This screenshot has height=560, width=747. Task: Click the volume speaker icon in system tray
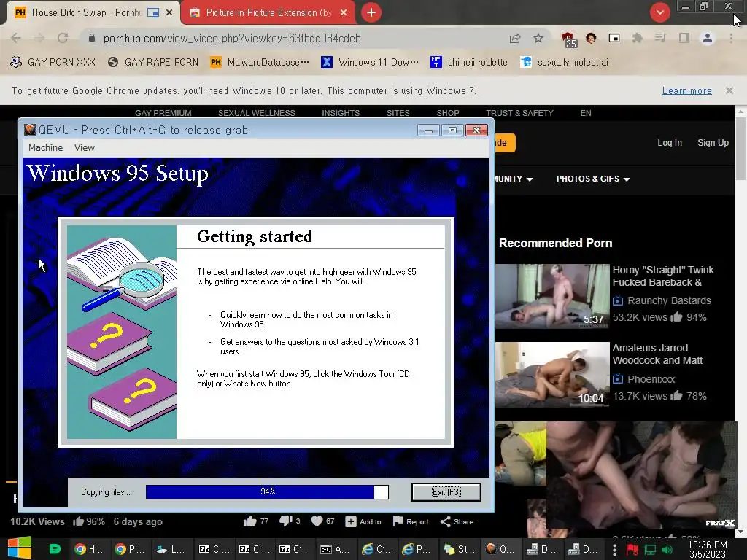pos(667,550)
